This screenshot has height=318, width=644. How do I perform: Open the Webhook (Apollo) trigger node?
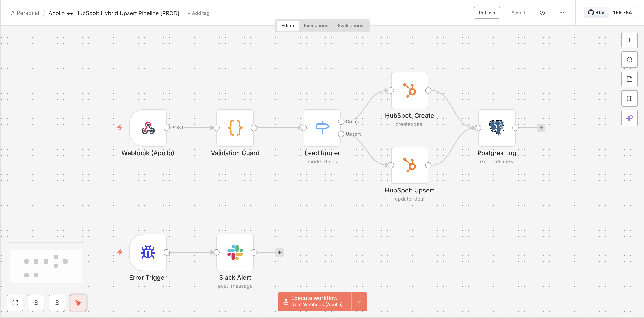(x=148, y=128)
